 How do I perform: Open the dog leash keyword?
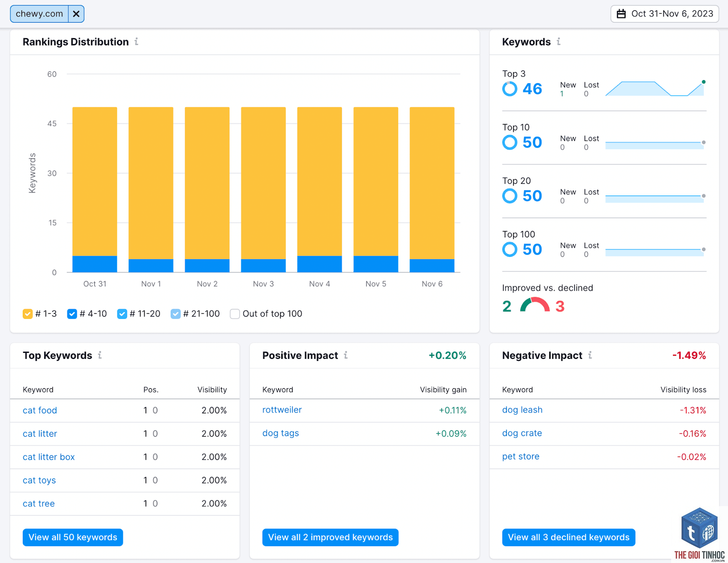click(522, 410)
